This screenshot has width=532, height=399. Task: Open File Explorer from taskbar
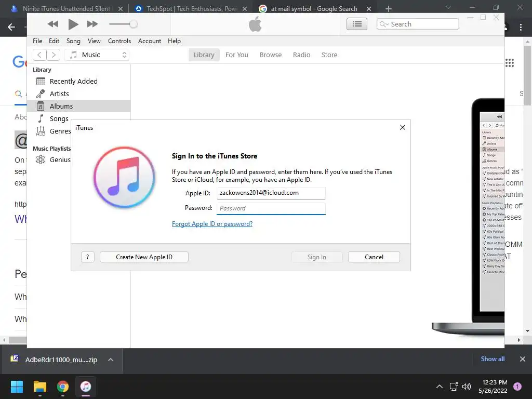[x=39, y=387]
